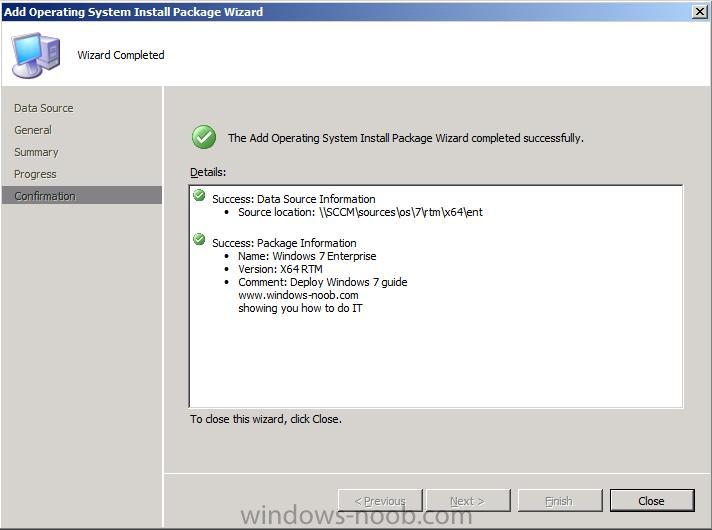The height and width of the screenshot is (530, 712).
Task: Click 'Success: Package Information' heading
Action: 284,243
